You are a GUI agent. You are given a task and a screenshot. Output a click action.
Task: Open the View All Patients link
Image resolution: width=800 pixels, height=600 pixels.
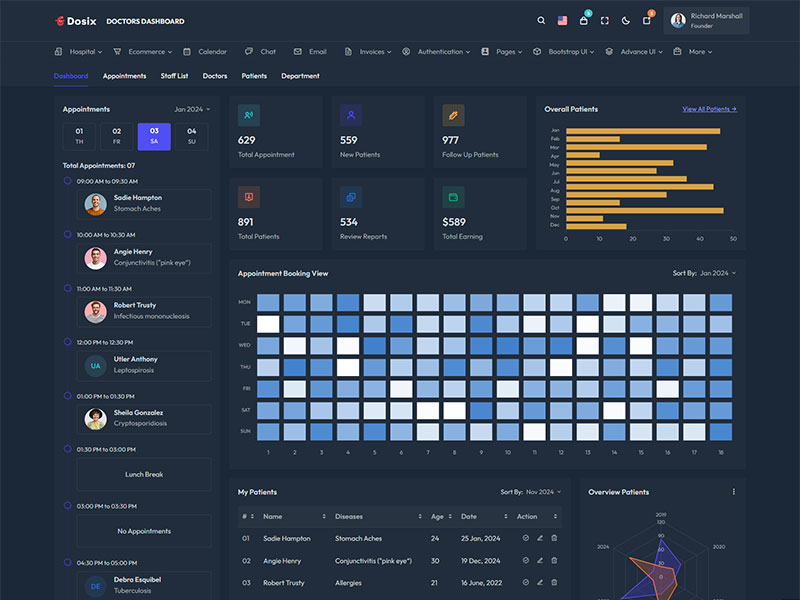pos(711,109)
